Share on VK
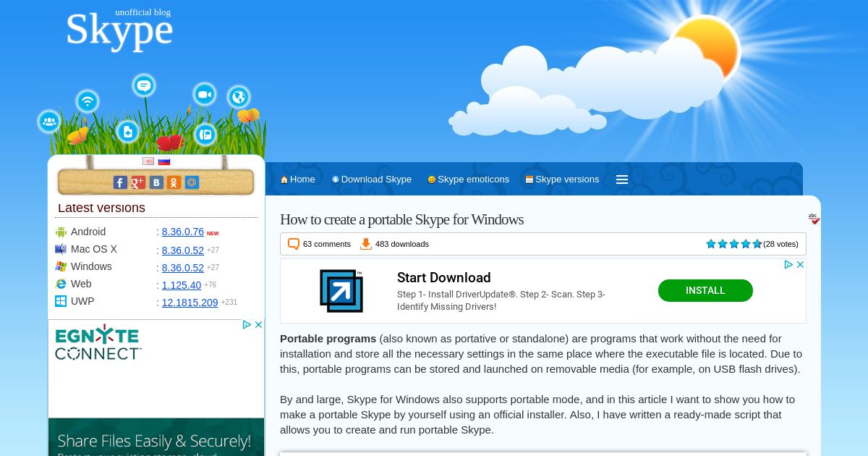The height and width of the screenshot is (456, 868). [156, 182]
